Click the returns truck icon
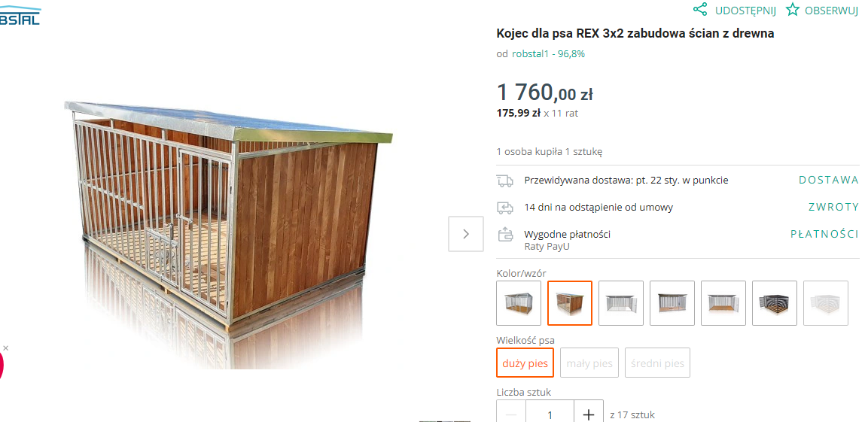This screenshot has width=868, height=422. (505, 208)
